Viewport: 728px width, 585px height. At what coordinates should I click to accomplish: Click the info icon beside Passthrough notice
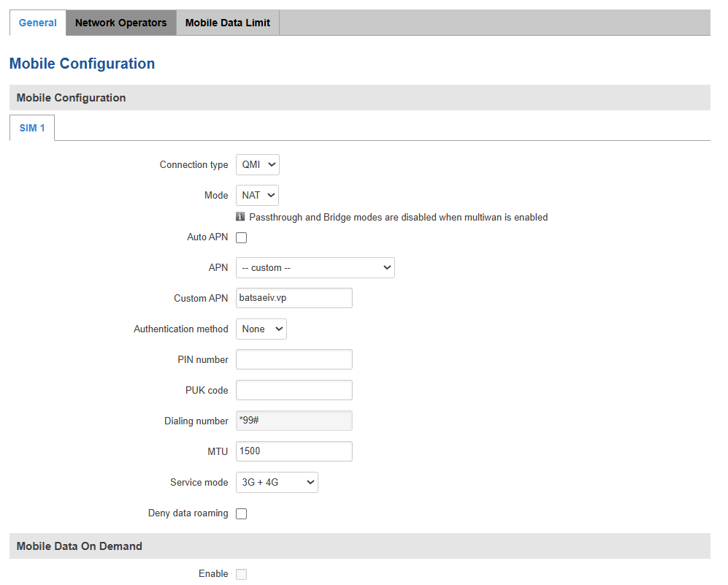pyautogui.click(x=240, y=217)
